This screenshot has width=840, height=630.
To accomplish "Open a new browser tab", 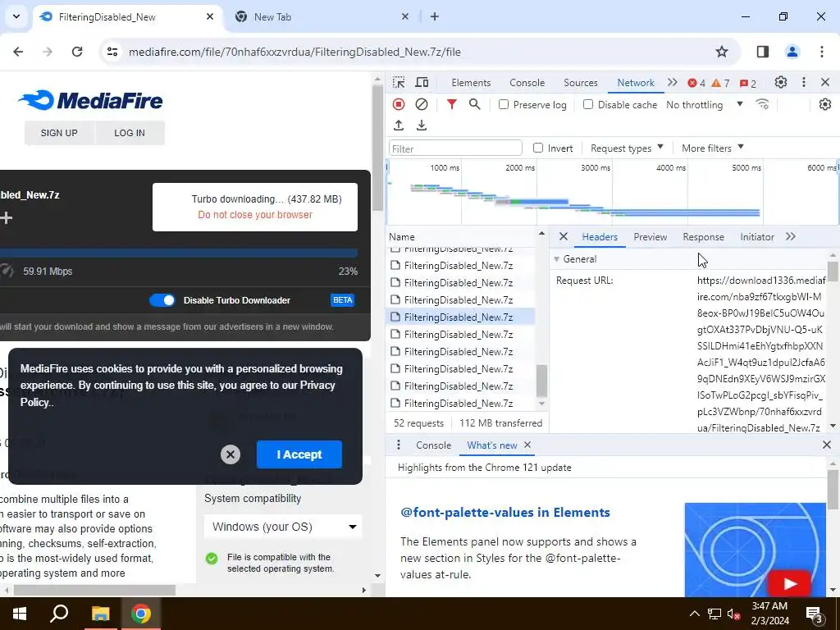I will [435, 16].
